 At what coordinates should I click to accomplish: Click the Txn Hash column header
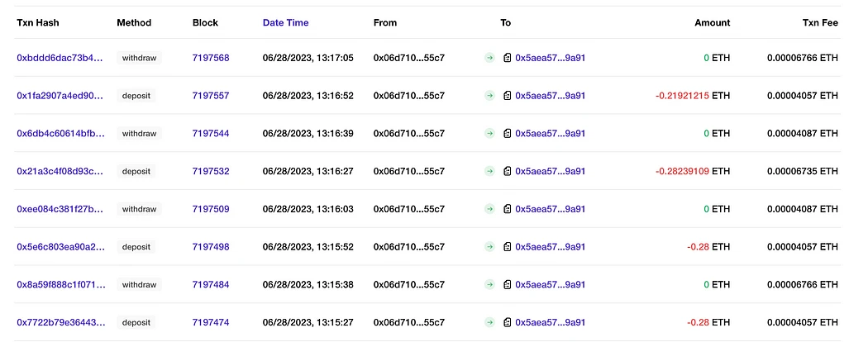point(38,23)
